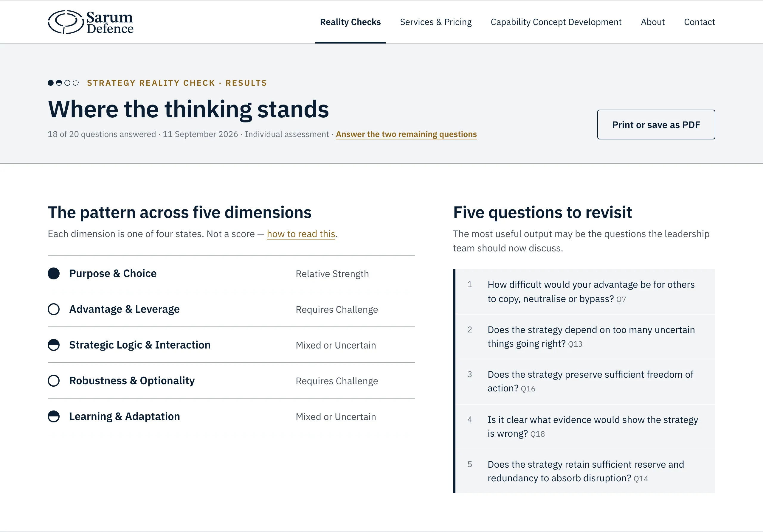Open the how to read this link
This screenshot has width=763, height=532.
coord(301,234)
